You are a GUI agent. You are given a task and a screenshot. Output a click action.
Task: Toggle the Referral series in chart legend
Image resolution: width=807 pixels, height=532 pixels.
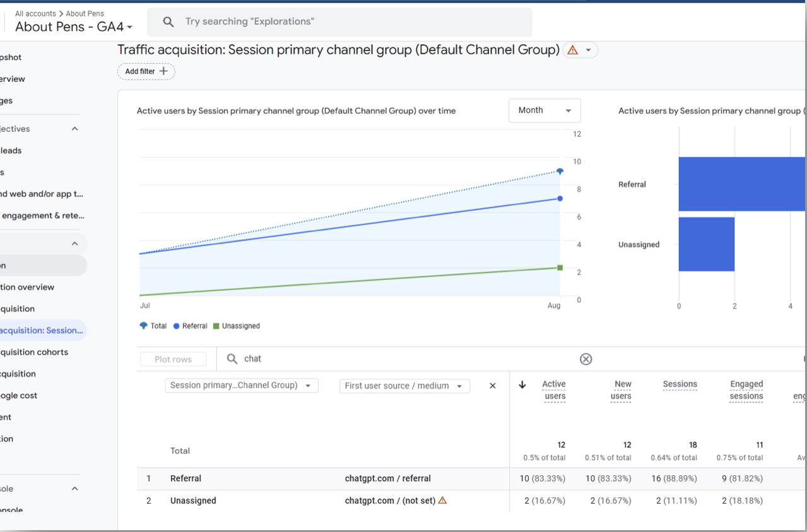(x=190, y=326)
